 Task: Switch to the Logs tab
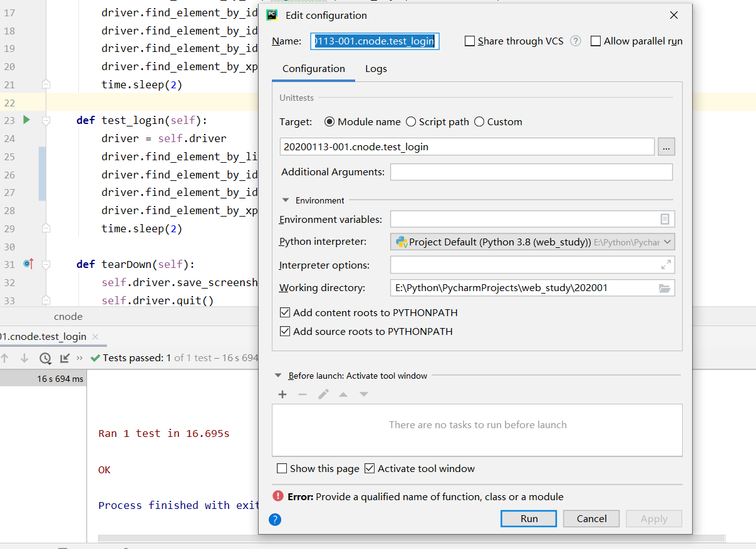pos(376,69)
